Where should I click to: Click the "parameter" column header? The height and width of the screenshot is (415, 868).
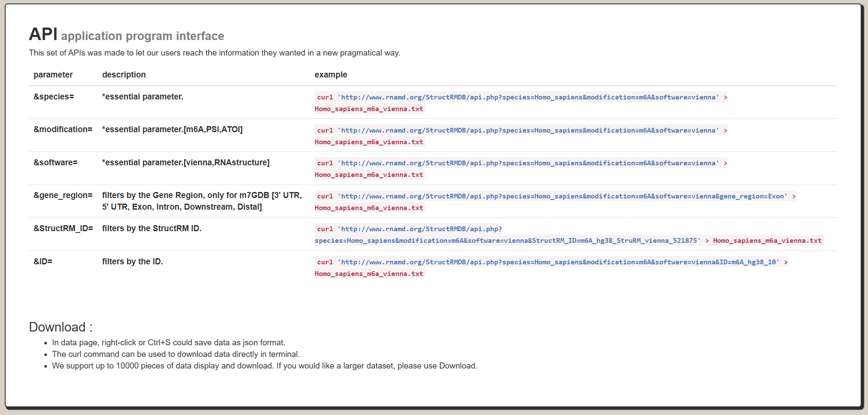[53, 74]
